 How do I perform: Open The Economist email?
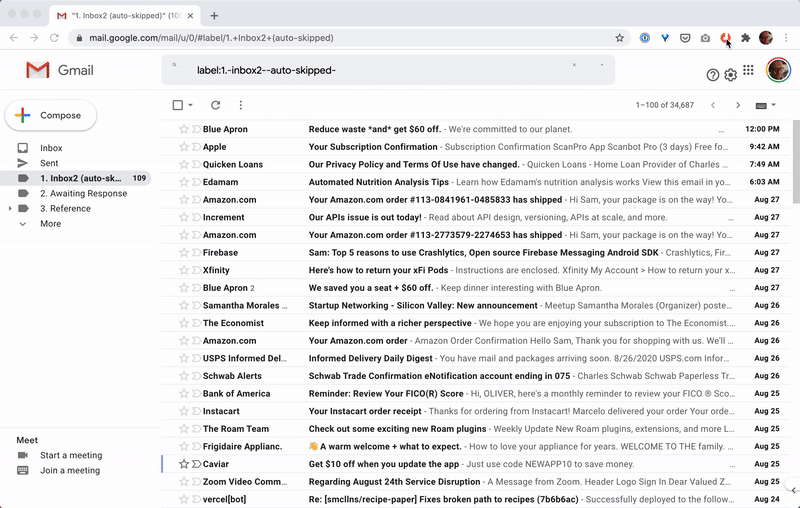pyautogui.click(x=476, y=323)
